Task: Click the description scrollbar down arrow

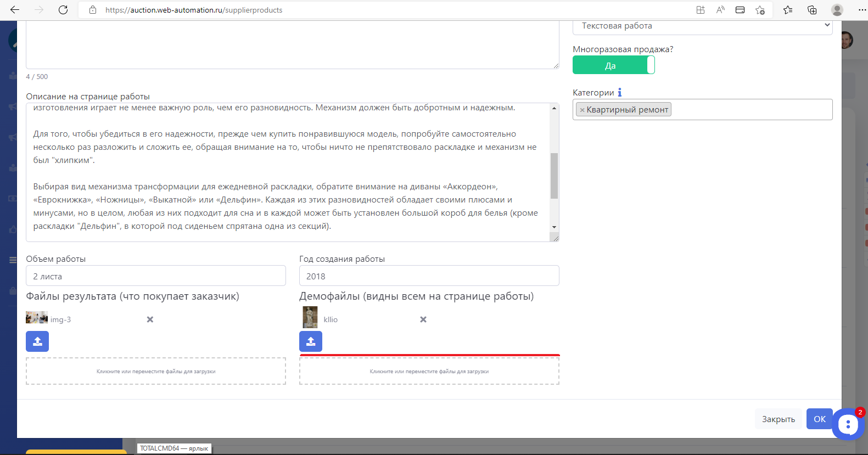Action: pos(554,227)
